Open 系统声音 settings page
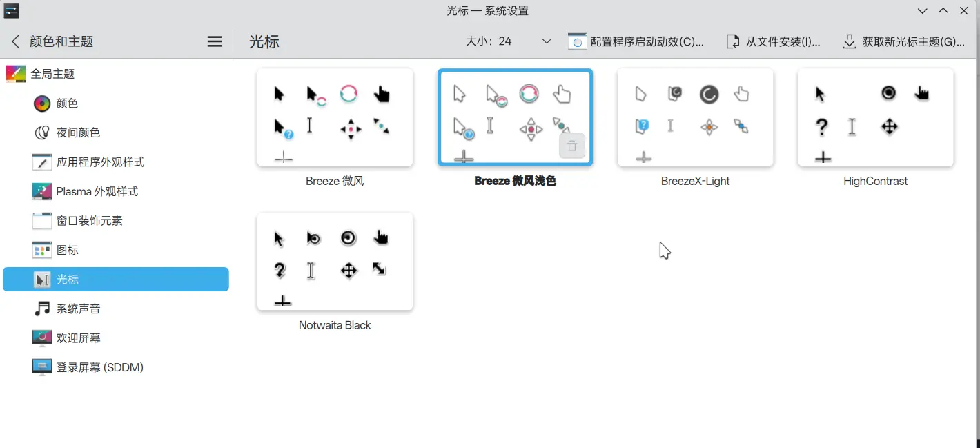Image resolution: width=980 pixels, height=448 pixels. point(116,309)
